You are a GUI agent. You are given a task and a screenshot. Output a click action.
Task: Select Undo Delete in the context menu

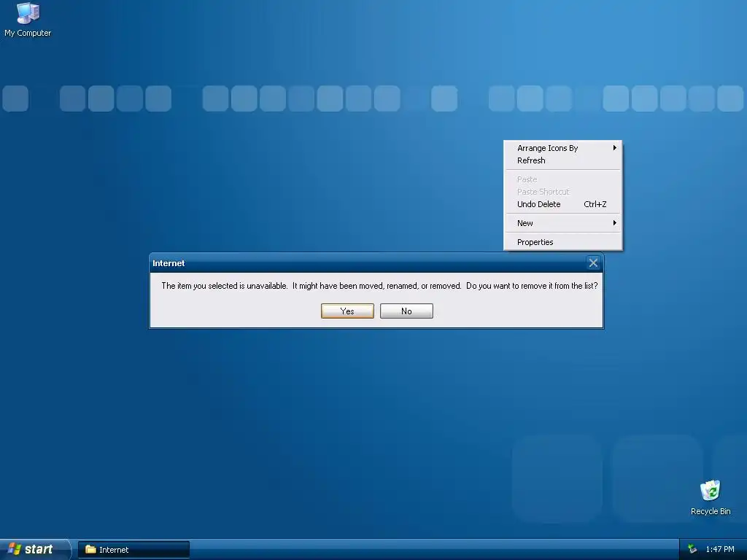pyautogui.click(x=563, y=204)
